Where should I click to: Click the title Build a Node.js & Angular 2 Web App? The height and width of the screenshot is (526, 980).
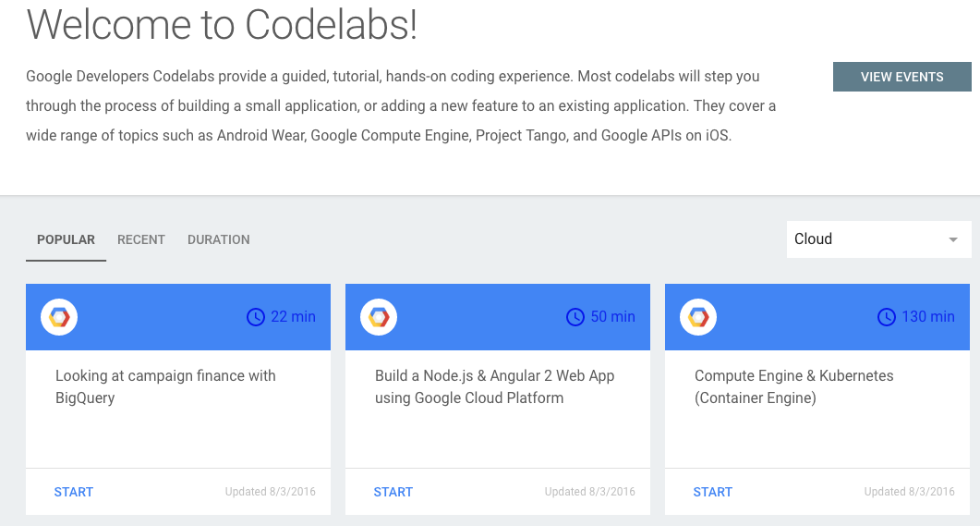pyautogui.click(x=494, y=386)
